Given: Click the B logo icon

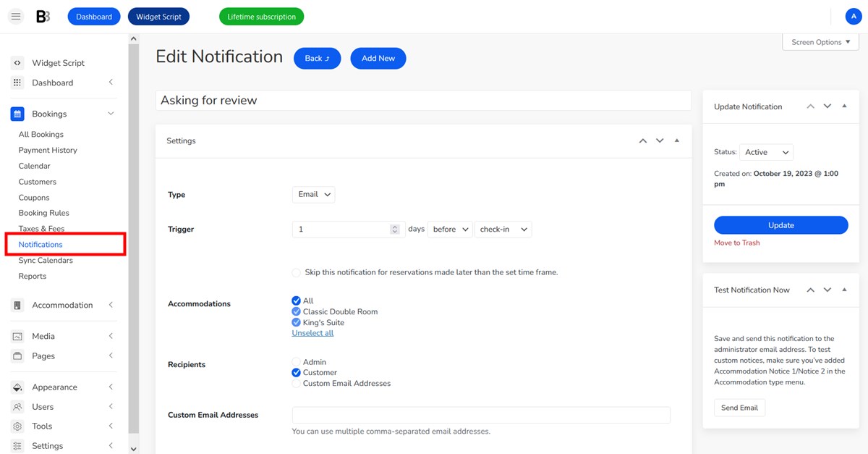Looking at the screenshot, I should click(43, 16).
